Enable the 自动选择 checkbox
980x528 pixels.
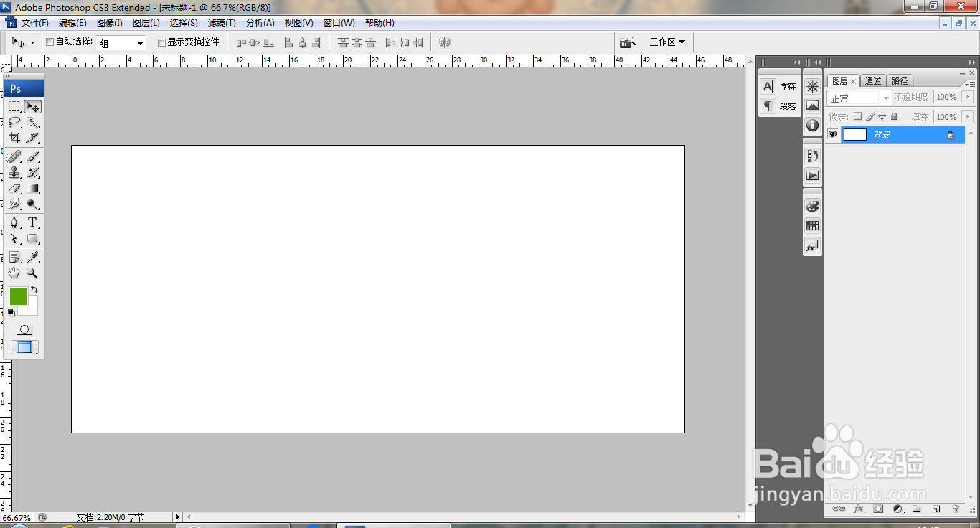coord(50,42)
